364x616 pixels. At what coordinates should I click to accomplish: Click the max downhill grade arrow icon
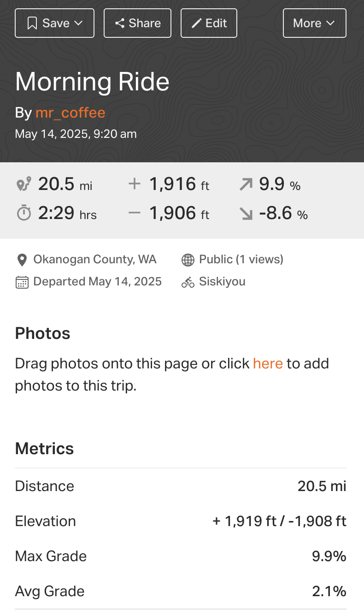tap(246, 213)
